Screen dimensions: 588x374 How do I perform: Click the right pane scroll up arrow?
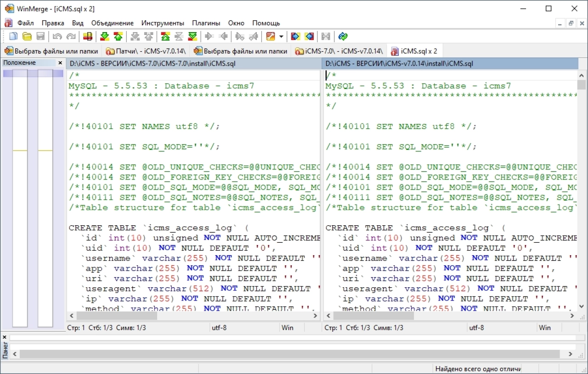pyautogui.click(x=582, y=75)
